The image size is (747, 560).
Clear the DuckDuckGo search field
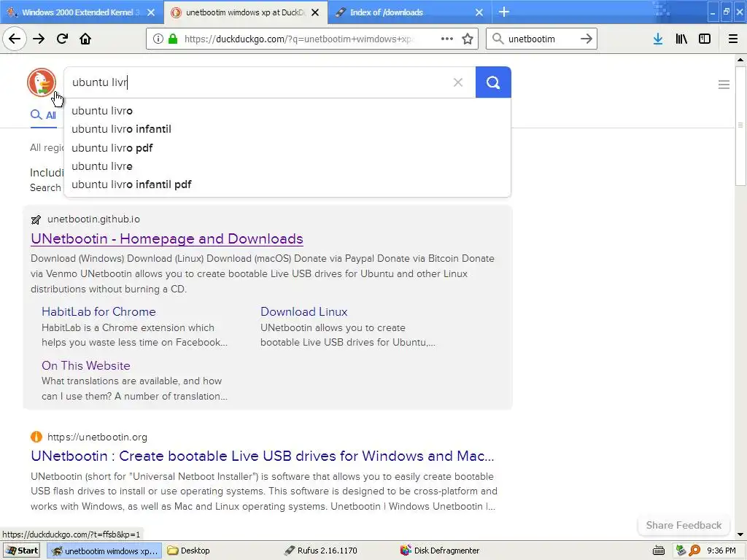[458, 82]
